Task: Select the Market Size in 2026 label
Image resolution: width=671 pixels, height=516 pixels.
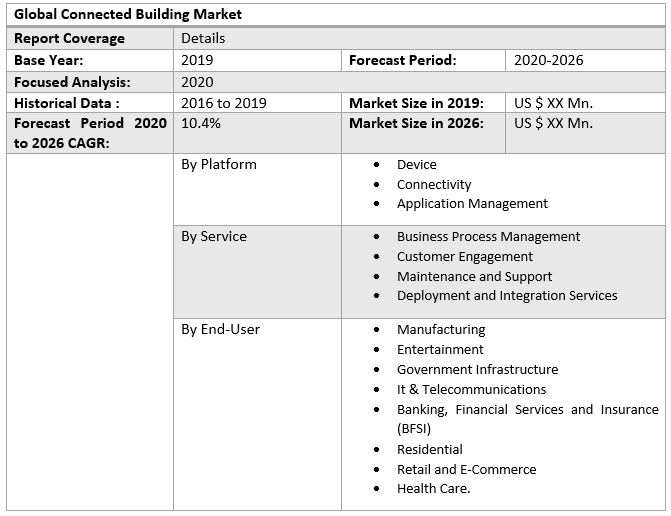Action: (416, 123)
